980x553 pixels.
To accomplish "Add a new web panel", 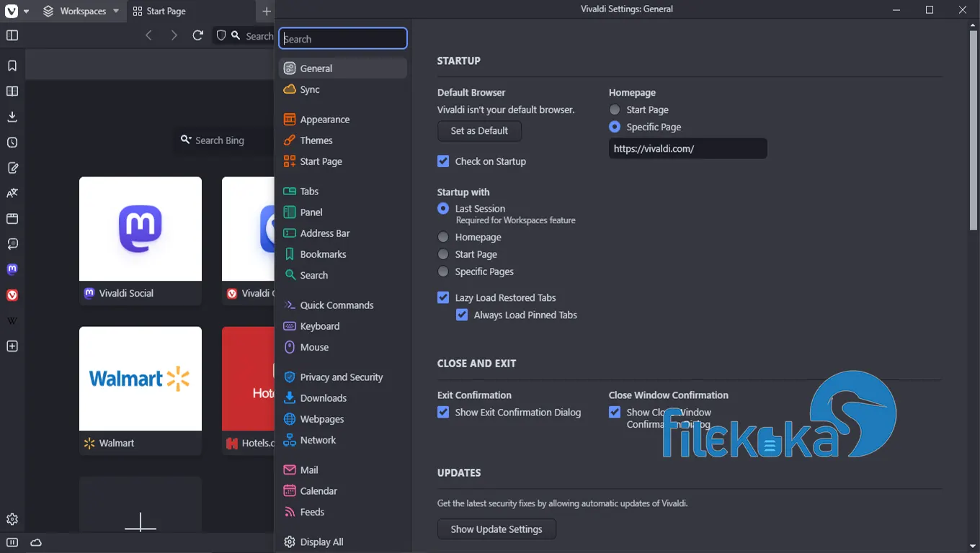I will pos(12,346).
